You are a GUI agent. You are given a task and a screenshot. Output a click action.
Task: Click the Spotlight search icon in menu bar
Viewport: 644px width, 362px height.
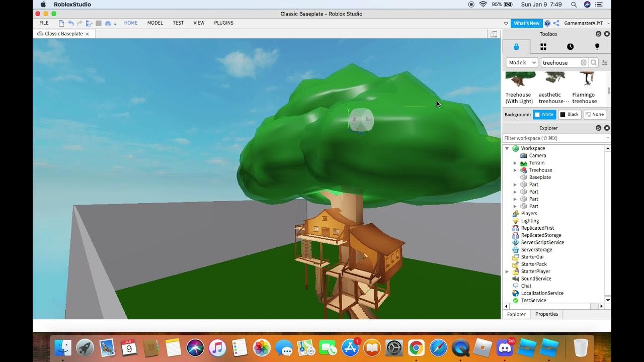click(574, 5)
